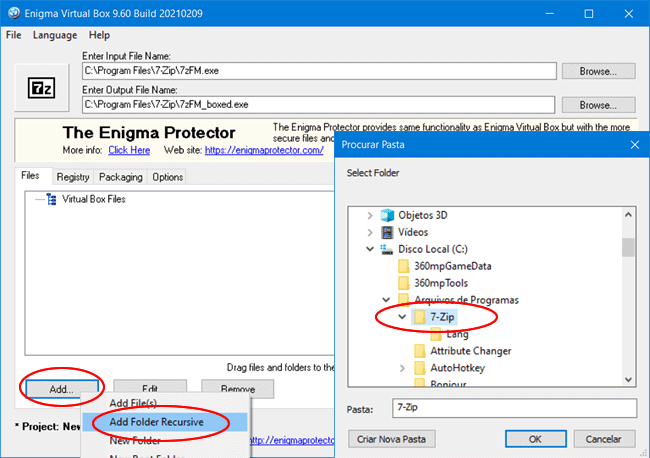Open the enigmaprotector.com website link
650x458 pixels.
coord(264,150)
